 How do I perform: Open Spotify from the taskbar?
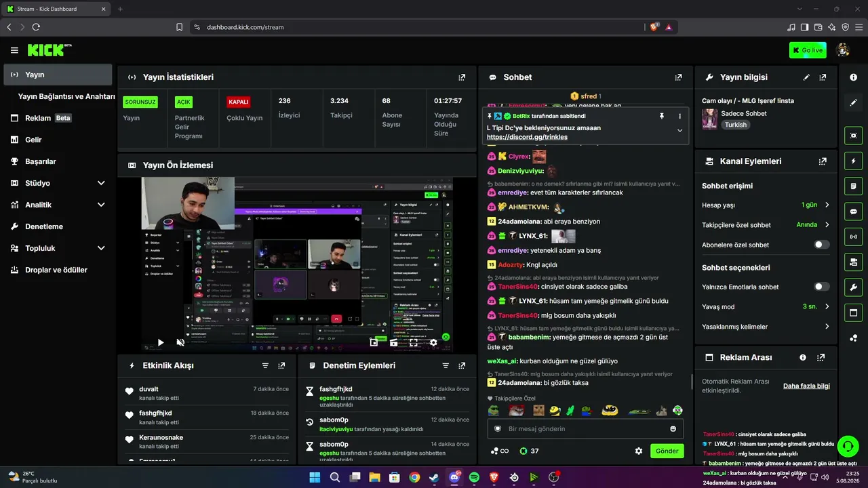pos(474,477)
